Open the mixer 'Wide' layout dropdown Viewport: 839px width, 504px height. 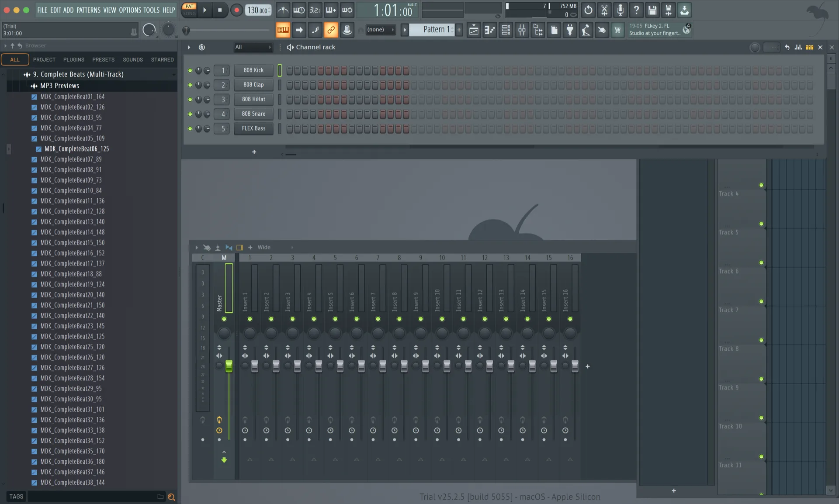(274, 247)
